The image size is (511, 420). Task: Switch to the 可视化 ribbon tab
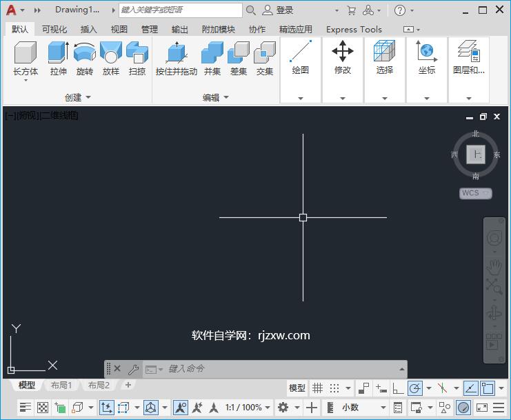(x=54, y=30)
